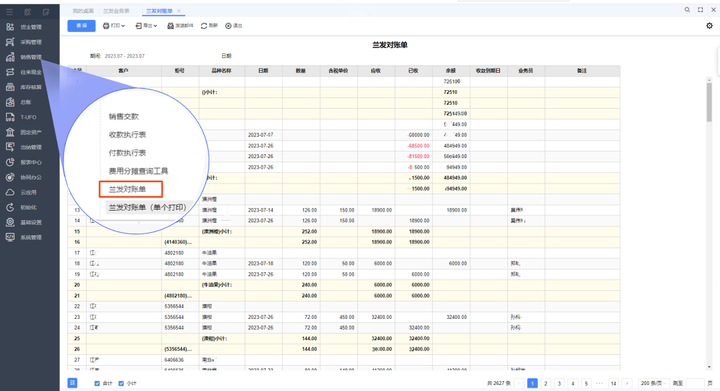Switch to the 我的桌面 tab
720x391 pixels.
click(83, 11)
